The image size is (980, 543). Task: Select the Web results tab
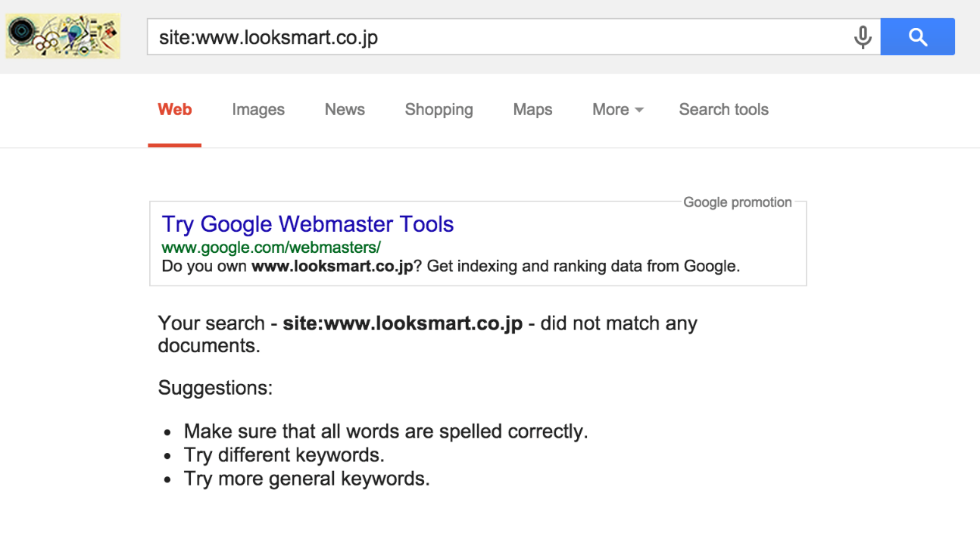tap(175, 110)
